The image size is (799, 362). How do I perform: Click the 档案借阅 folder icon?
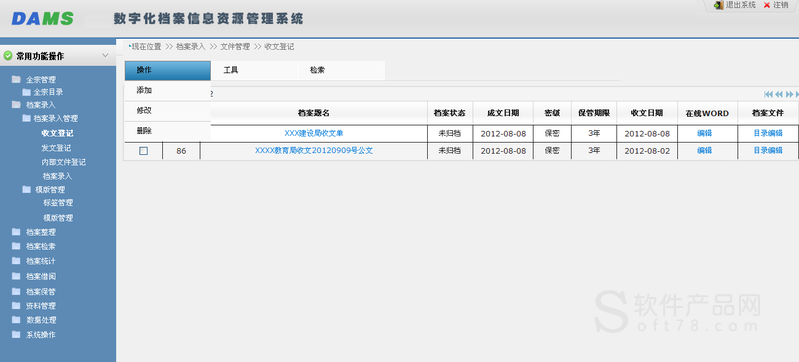[x=16, y=276]
